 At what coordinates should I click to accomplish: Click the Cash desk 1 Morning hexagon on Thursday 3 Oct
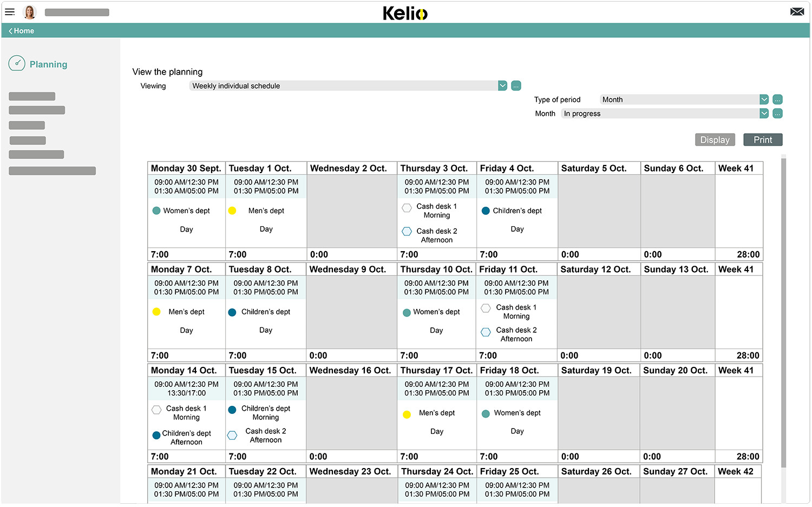pos(407,208)
